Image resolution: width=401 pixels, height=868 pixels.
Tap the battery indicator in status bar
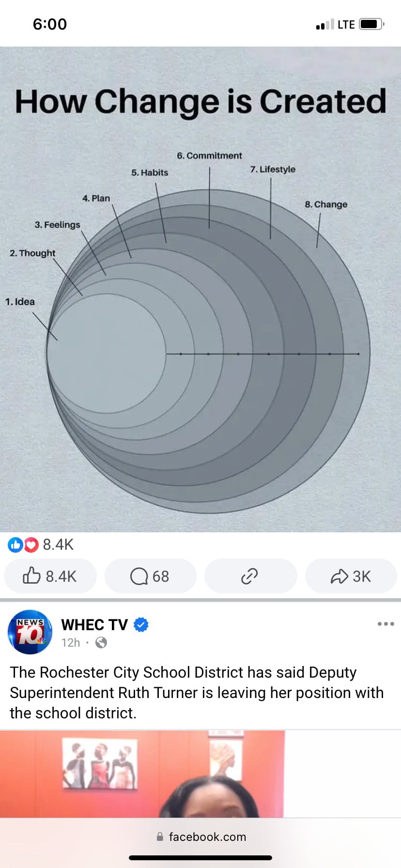[x=372, y=24]
